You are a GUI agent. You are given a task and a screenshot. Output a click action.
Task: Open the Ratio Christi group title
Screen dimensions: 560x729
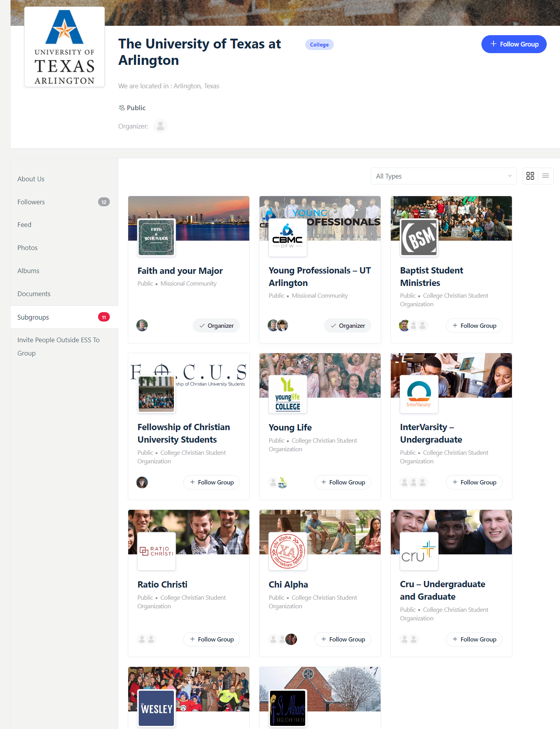(163, 584)
